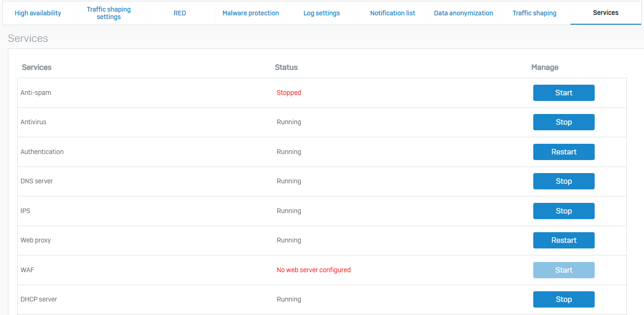
Task: Open the Notification list tab
Action: 393,13
